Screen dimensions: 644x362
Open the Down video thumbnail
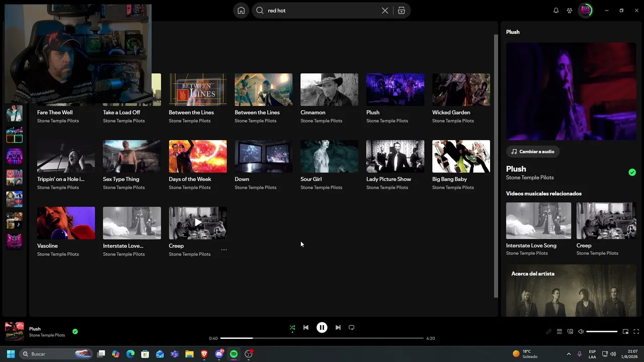click(x=263, y=156)
